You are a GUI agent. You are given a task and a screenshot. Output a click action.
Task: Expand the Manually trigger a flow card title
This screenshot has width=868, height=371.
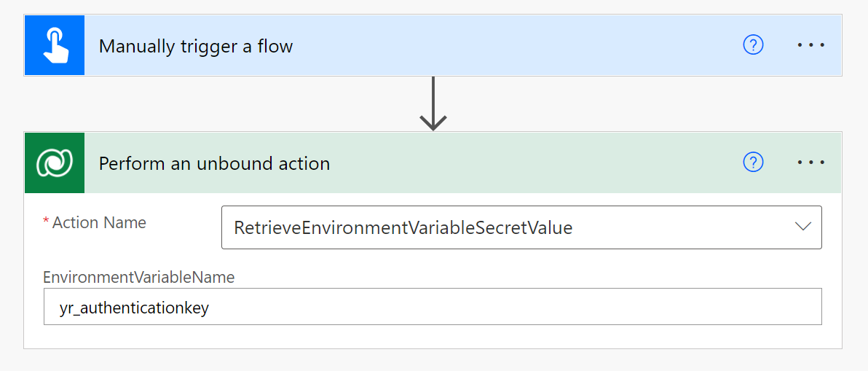[196, 47]
